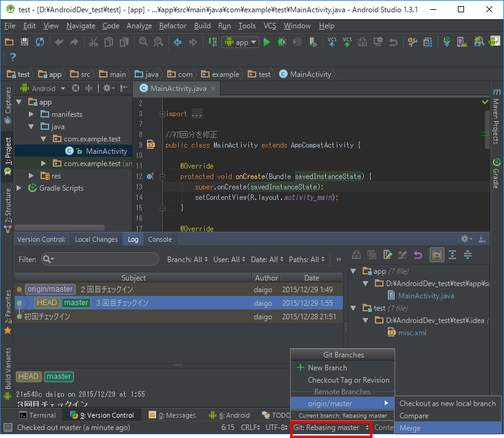Viewport: 504px width, 438px height.
Task: Open the Paths: All filter dropdown
Action: point(307,260)
